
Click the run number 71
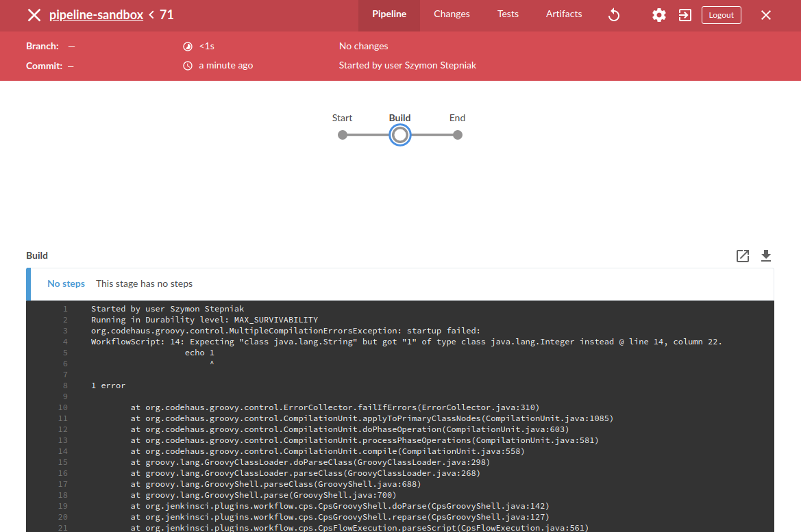point(167,15)
